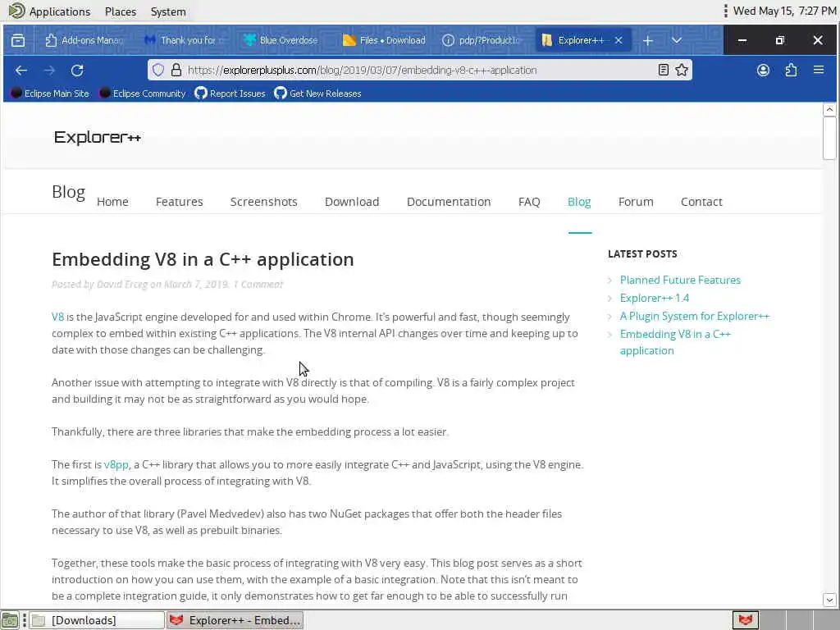The height and width of the screenshot is (630, 840).
Task: Click the scrollbar down arrow
Action: click(x=829, y=600)
